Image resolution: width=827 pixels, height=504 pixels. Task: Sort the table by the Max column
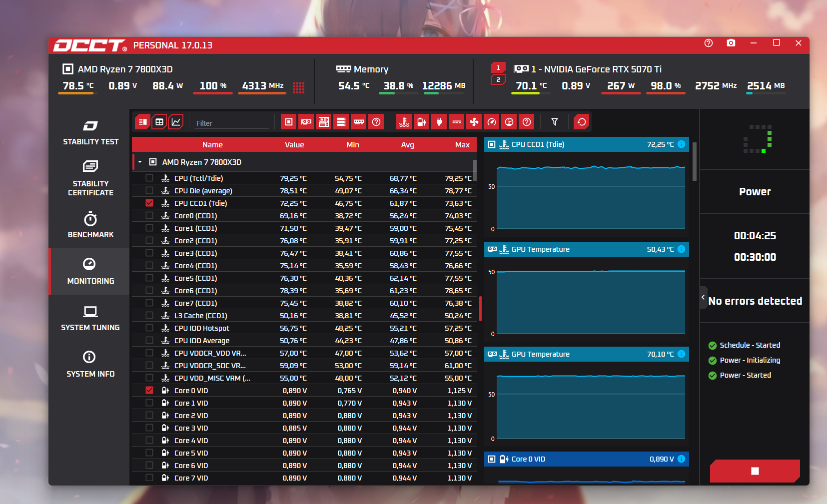462,145
